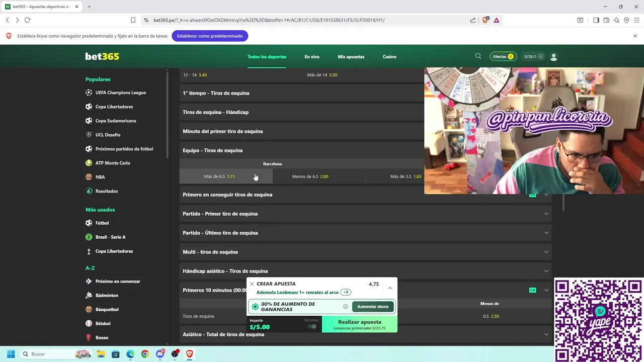The height and width of the screenshot is (362, 644).
Task: Click Ofertas button
Action: [503, 57]
